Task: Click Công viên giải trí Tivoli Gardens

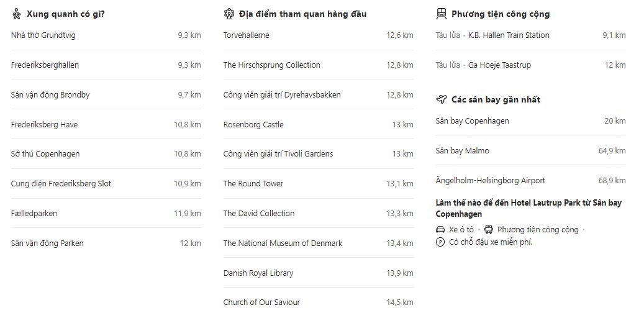Action: pos(278,154)
